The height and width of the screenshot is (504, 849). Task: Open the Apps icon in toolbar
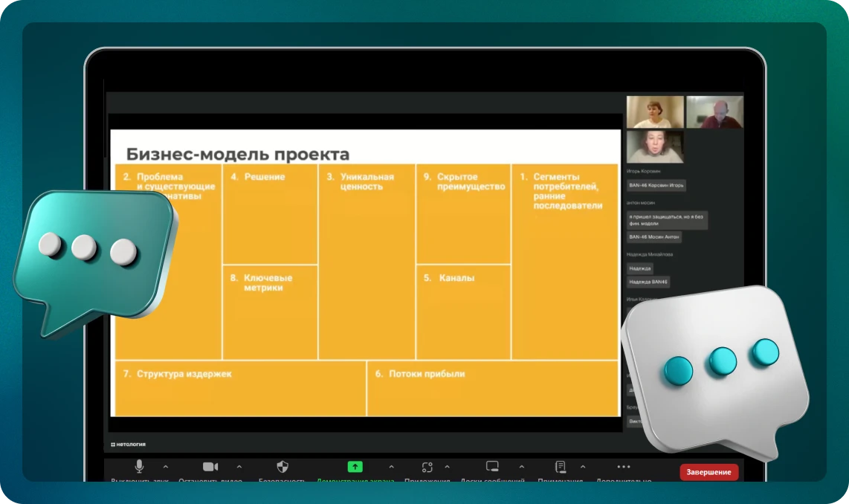click(427, 467)
